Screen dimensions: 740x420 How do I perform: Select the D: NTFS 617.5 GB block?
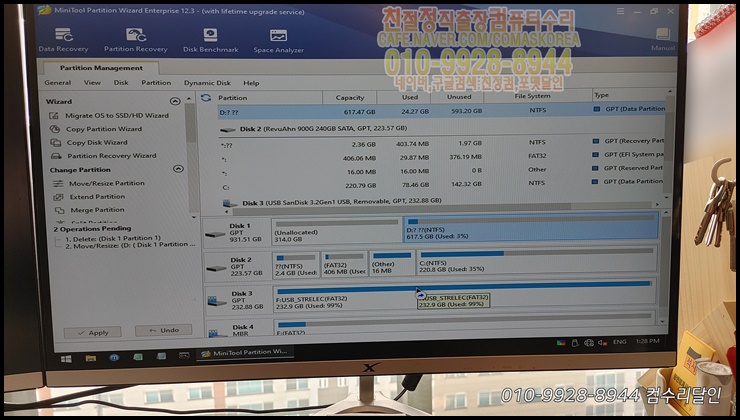(x=531, y=228)
